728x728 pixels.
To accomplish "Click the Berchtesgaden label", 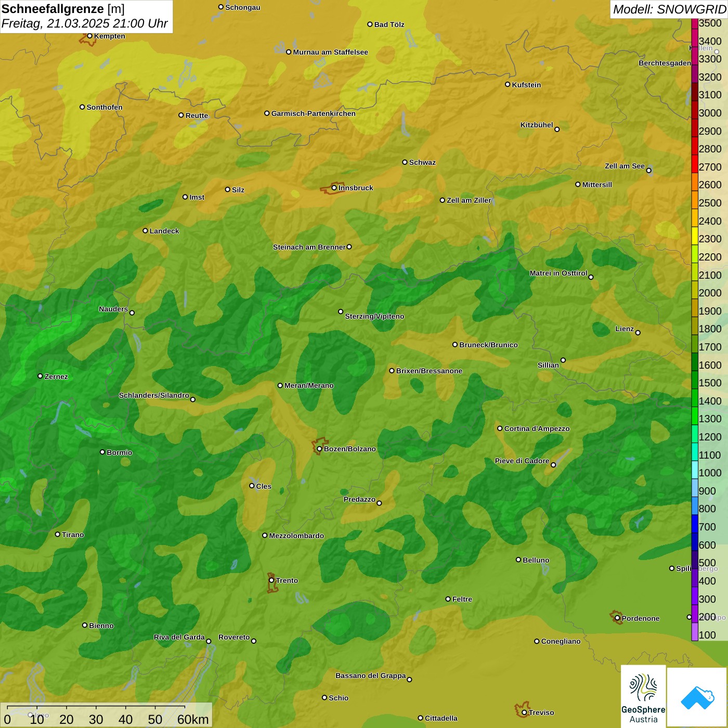I will coord(665,63).
